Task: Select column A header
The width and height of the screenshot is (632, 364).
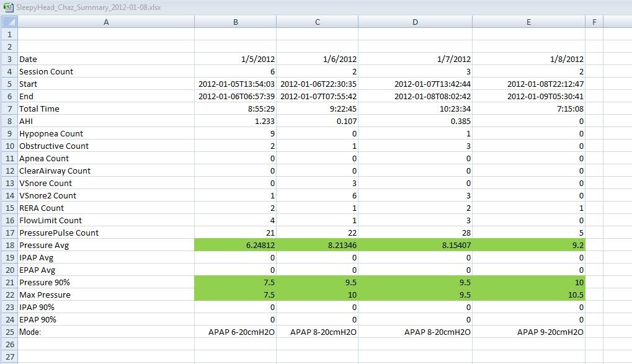Action: pyautogui.click(x=106, y=22)
